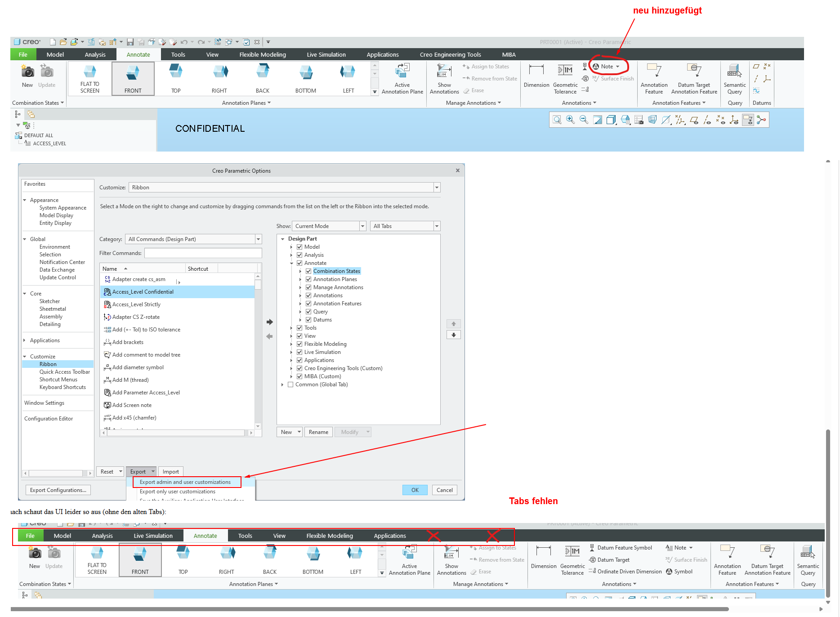Viewport: 840px width, 617px height.
Task: Click the Open folder icon in quick access toolbar
Action: point(63,42)
